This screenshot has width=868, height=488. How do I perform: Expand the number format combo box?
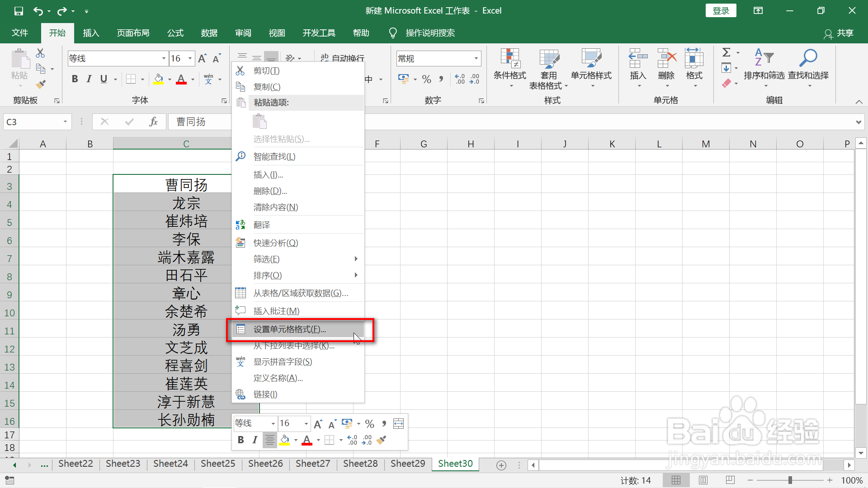click(476, 58)
